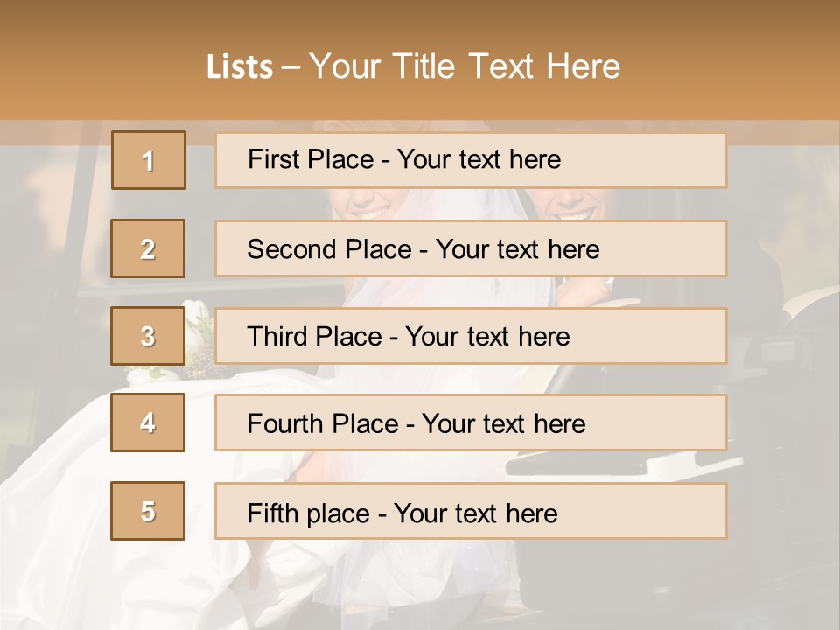Click the bold word 'Lists' in the title
This screenshot has width=840, height=630.
[239, 67]
